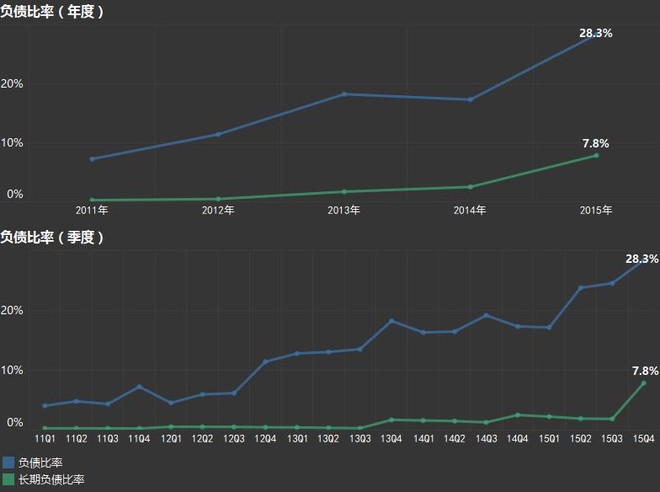The height and width of the screenshot is (492, 660).
Task: Click the 12Q1 quarter axis label
Action: click(x=171, y=439)
